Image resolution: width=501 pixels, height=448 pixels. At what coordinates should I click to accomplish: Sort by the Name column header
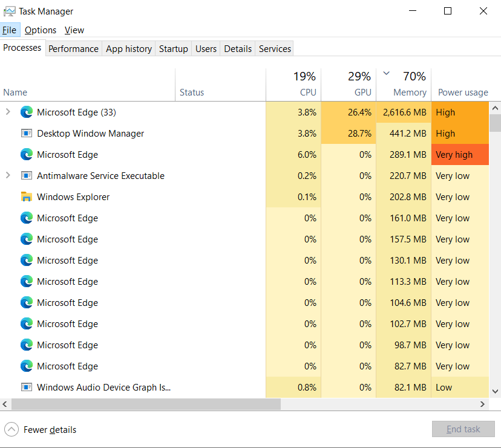(88, 85)
